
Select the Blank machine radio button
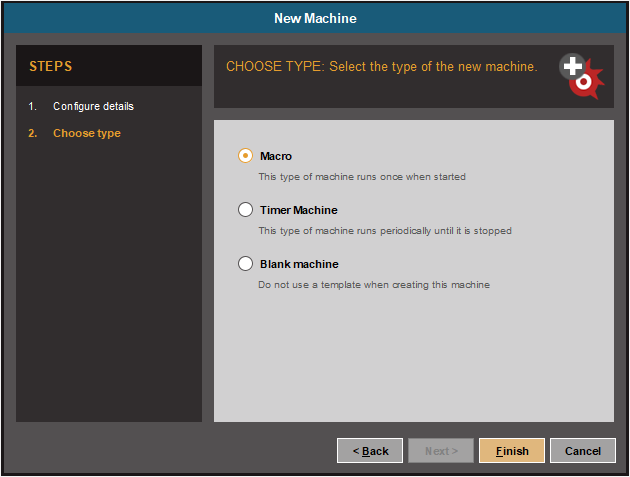(x=245, y=264)
